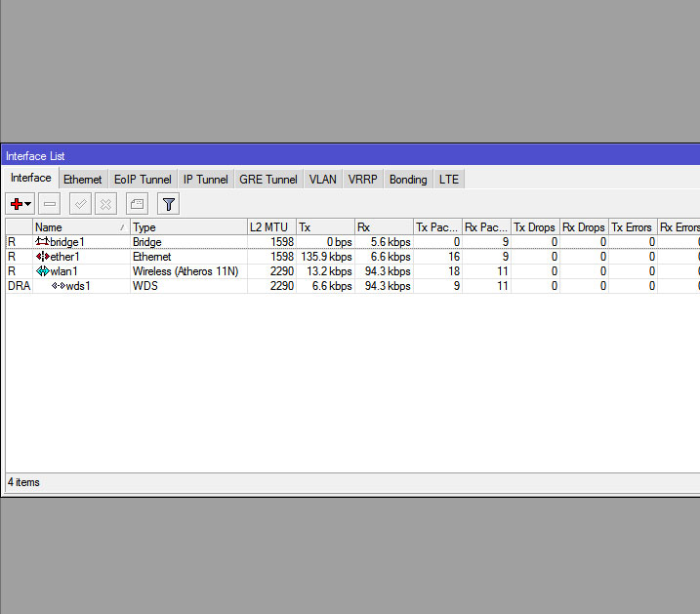Select the wds1 interface icon
This screenshot has height=614, width=700.
(58, 286)
